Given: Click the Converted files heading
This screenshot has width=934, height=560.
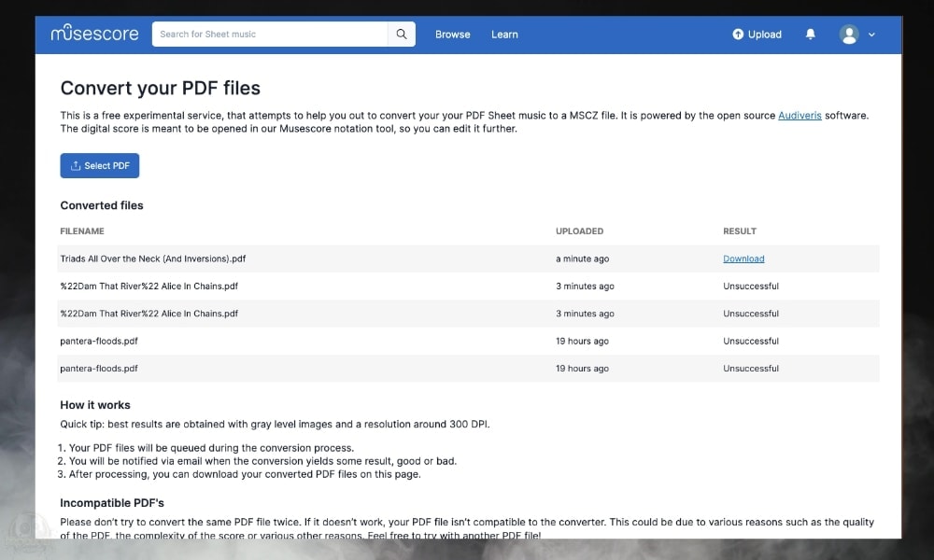Looking at the screenshot, I should coord(102,205).
